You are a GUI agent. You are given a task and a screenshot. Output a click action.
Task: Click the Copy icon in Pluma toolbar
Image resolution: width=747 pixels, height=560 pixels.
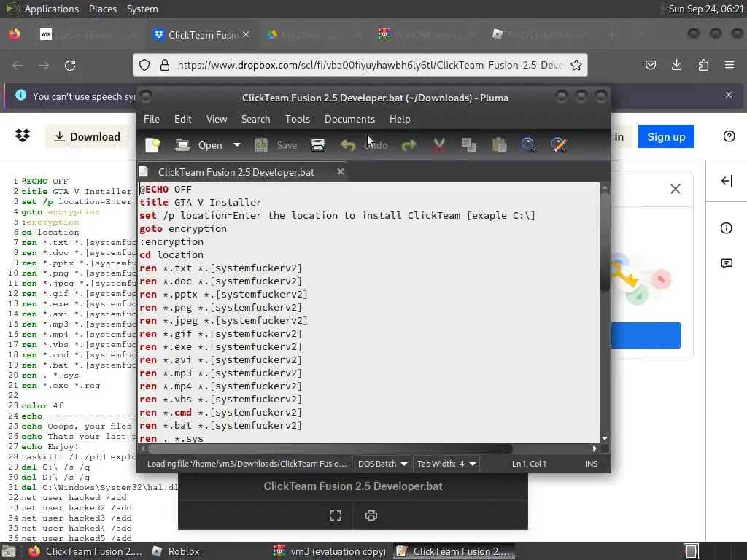[x=469, y=145]
